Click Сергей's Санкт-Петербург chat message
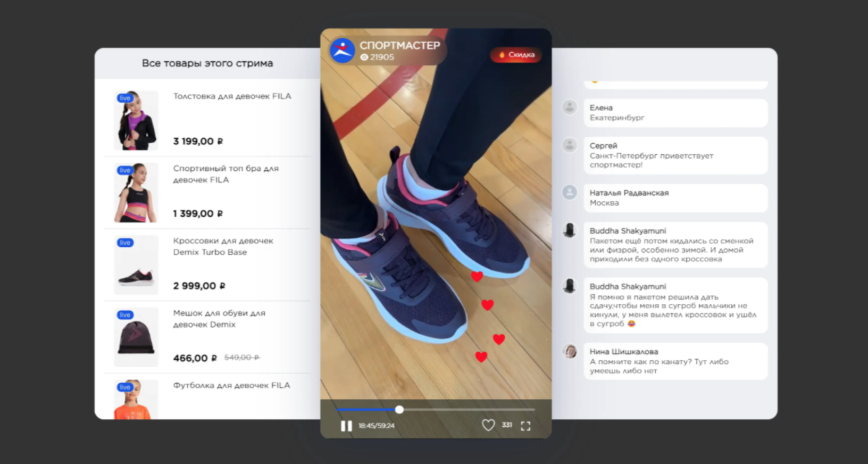The image size is (868, 464). point(675,155)
